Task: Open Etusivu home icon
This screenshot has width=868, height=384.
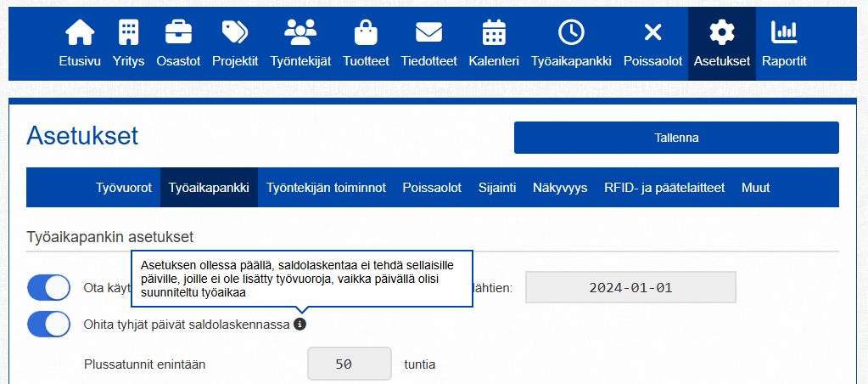Action: coord(80,32)
